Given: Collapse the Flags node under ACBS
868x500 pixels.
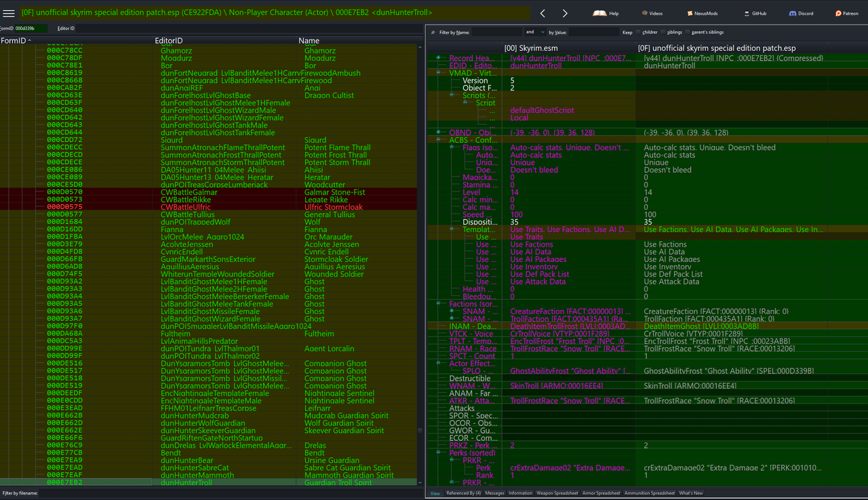Looking at the screenshot, I should 452,148.
